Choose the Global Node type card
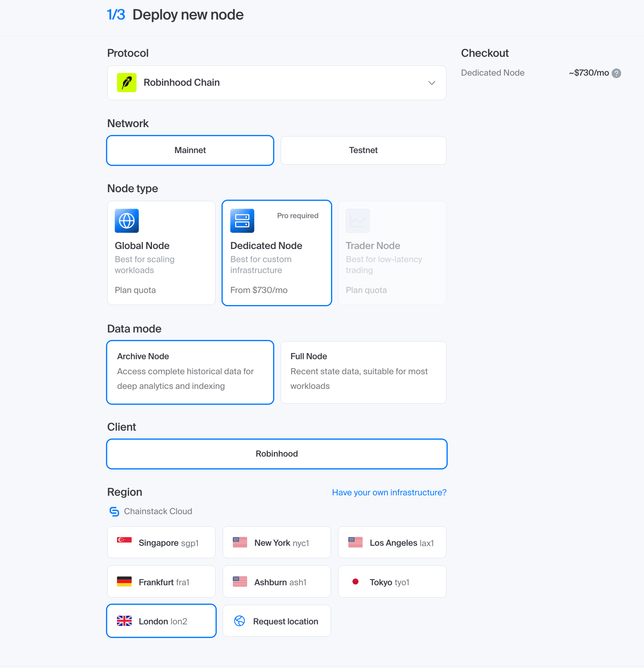644x668 pixels. pos(161,253)
